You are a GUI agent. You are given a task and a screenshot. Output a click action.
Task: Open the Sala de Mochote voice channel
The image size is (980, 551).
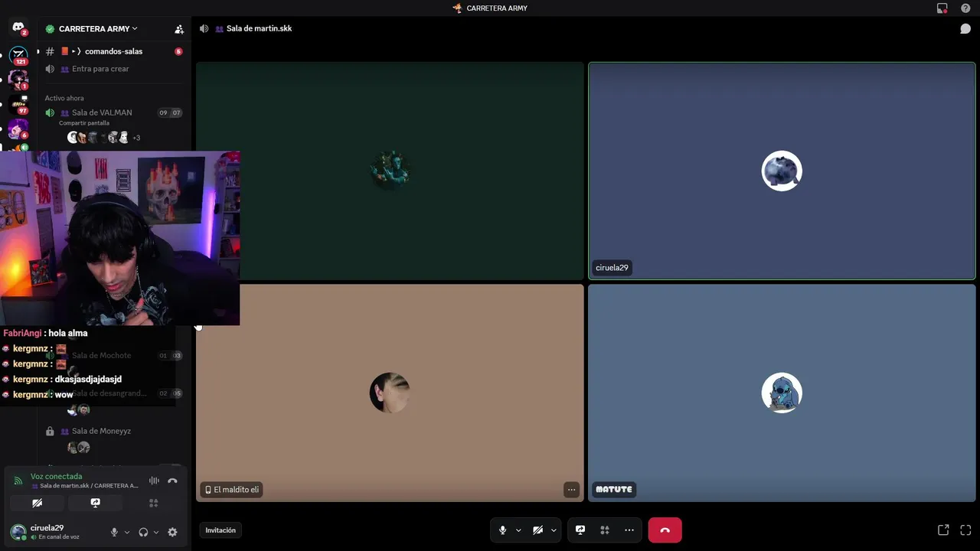click(101, 355)
